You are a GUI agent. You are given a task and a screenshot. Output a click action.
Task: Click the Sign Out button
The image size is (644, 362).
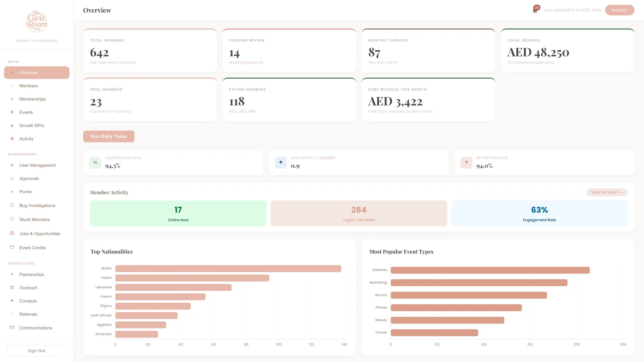[x=36, y=351]
